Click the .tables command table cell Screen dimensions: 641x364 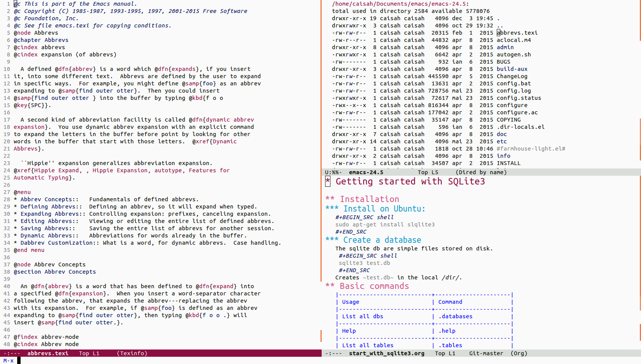pos(450,345)
